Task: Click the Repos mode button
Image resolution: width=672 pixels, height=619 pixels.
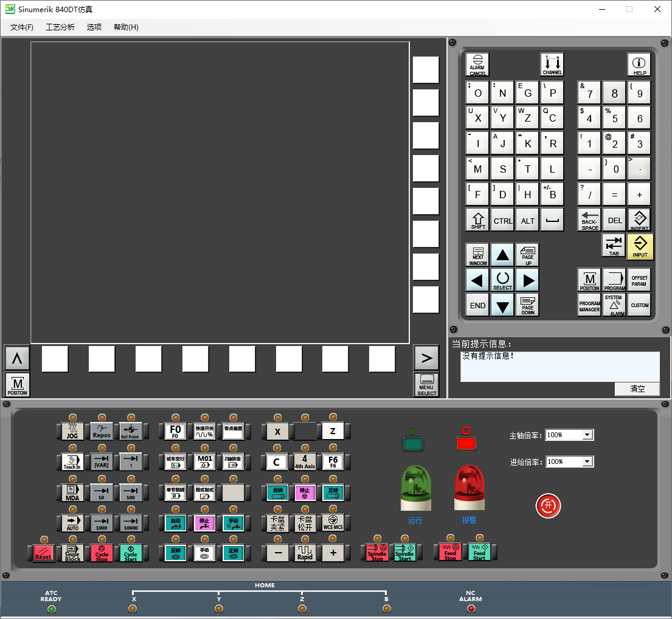Action: tap(102, 431)
